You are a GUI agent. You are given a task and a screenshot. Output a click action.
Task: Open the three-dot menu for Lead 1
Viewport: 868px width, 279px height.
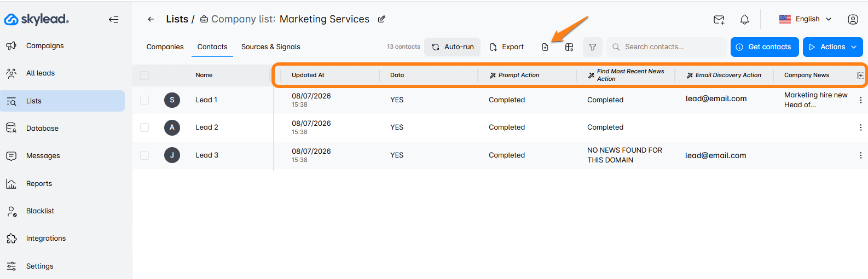point(860,100)
